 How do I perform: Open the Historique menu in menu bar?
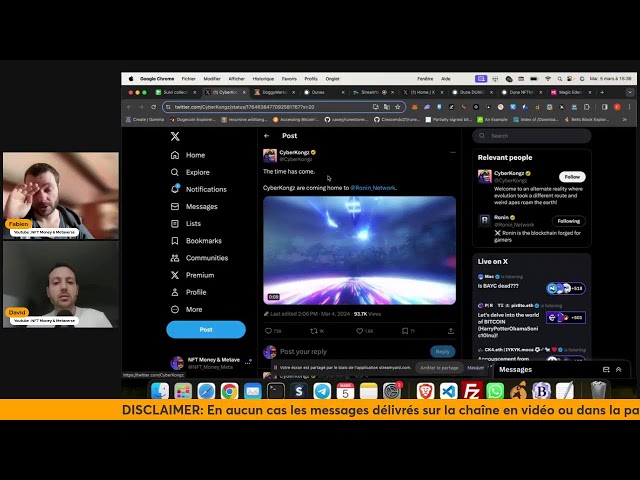263,78
